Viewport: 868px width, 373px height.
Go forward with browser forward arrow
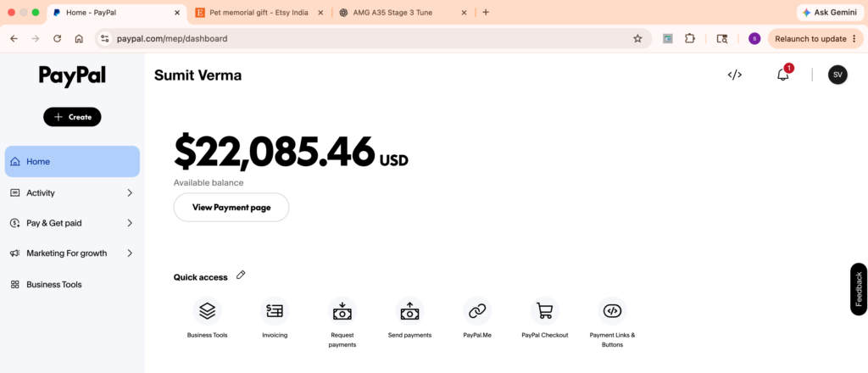pos(36,39)
